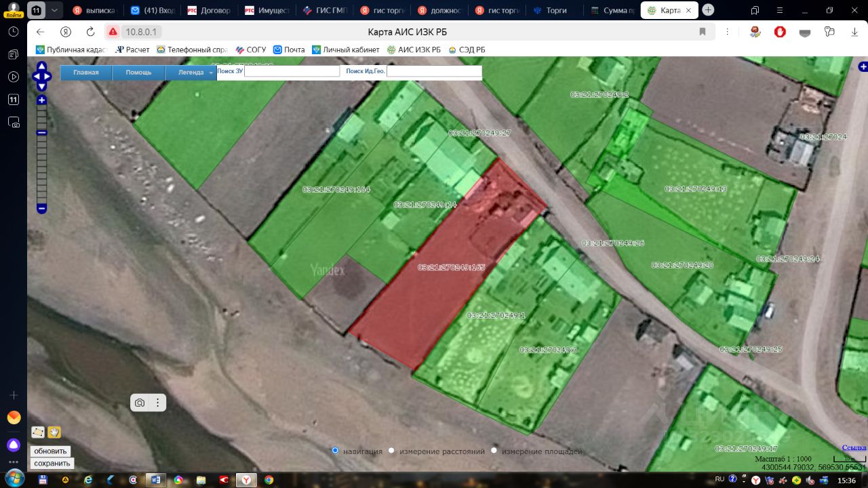Click the сохранить button

pos(52,464)
